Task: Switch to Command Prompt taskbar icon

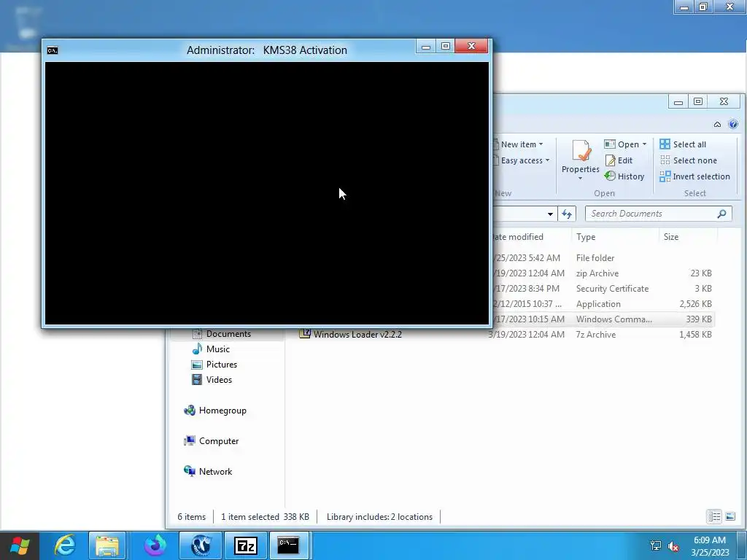Action: pyautogui.click(x=288, y=545)
